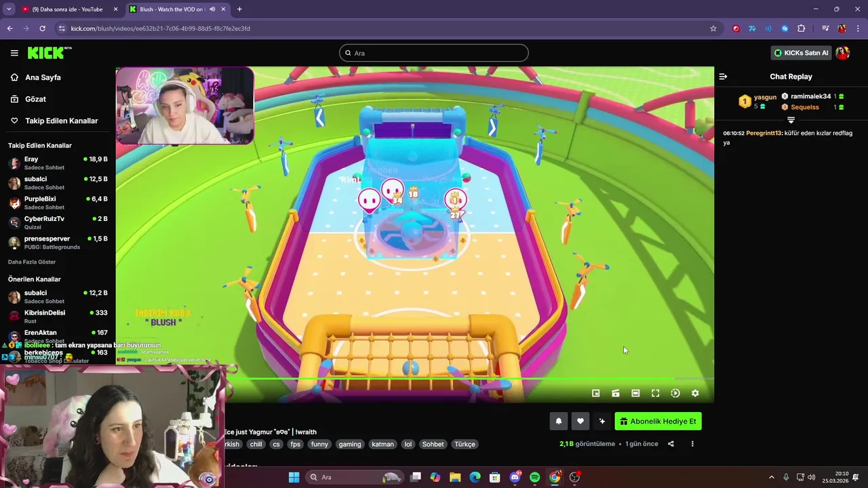The width and height of the screenshot is (868, 488).
Task: Focus the address bar URL
Action: (160, 28)
